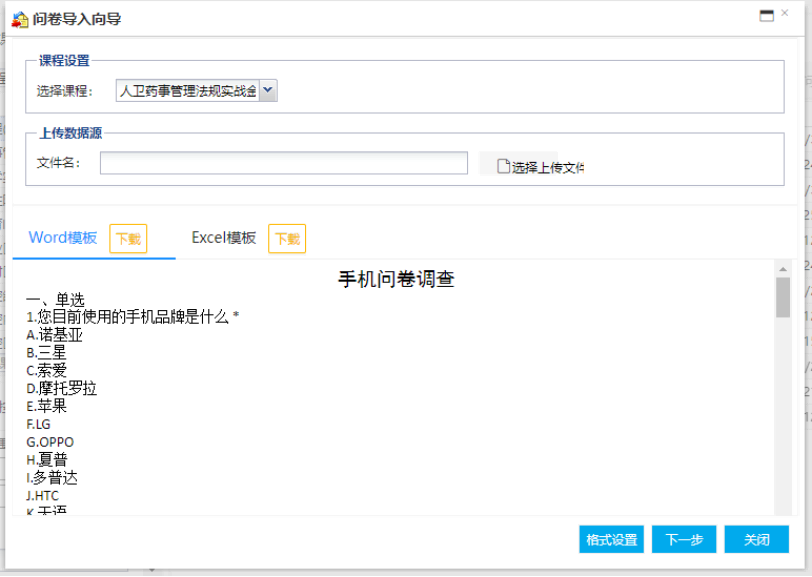Screen dimensions: 812x577
Task: Open 格式设置 format settings
Action: coord(611,539)
